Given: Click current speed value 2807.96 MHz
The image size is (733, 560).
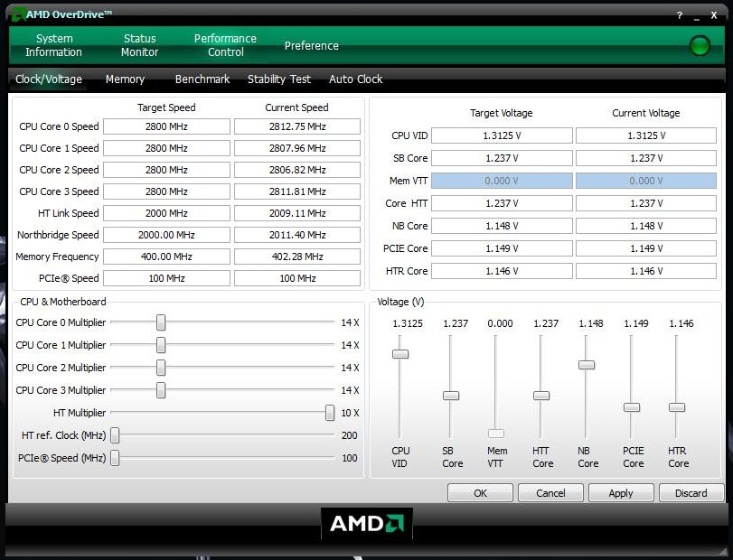Looking at the screenshot, I should click(x=297, y=148).
